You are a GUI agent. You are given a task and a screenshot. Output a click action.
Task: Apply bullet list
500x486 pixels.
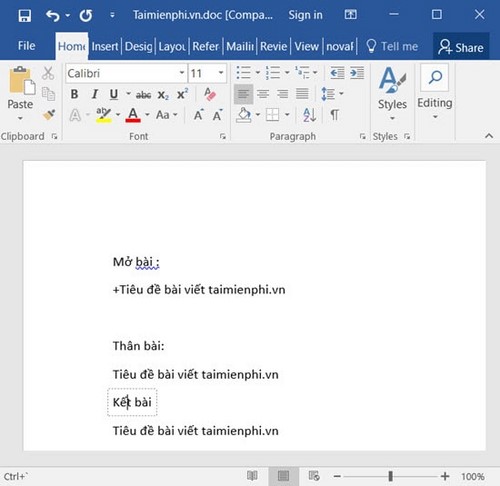[x=243, y=72]
